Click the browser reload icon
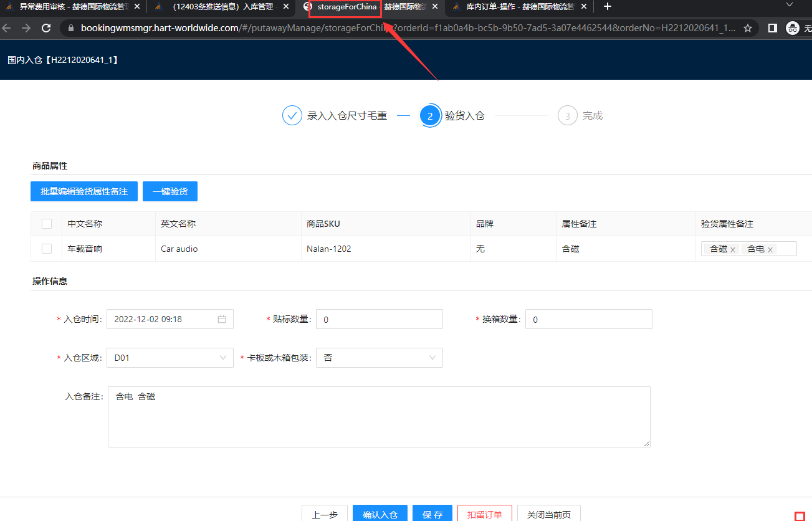This screenshot has width=812, height=521. click(45, 28)
